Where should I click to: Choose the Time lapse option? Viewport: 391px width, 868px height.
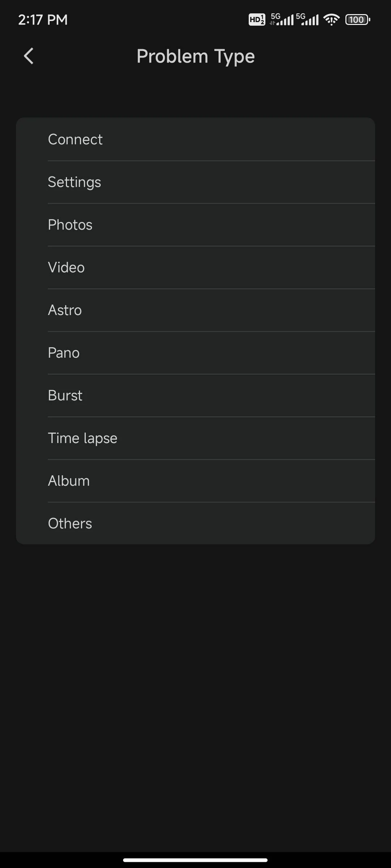(195, 438)
